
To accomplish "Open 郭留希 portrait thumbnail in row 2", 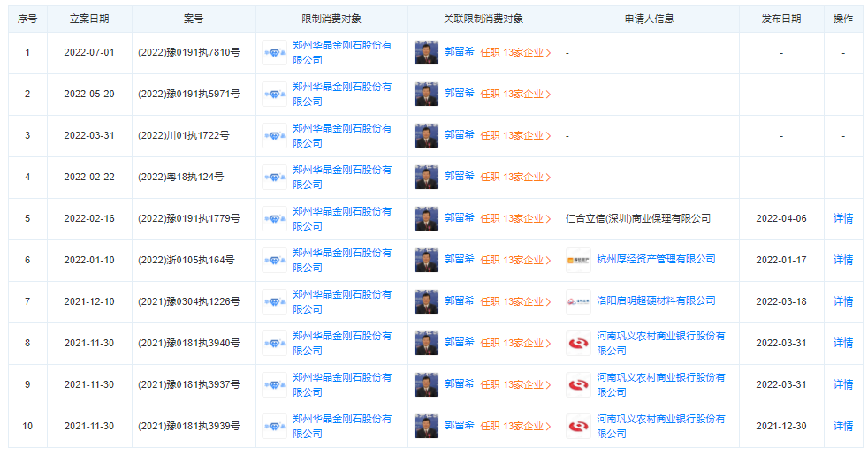I will click(426, 95).
